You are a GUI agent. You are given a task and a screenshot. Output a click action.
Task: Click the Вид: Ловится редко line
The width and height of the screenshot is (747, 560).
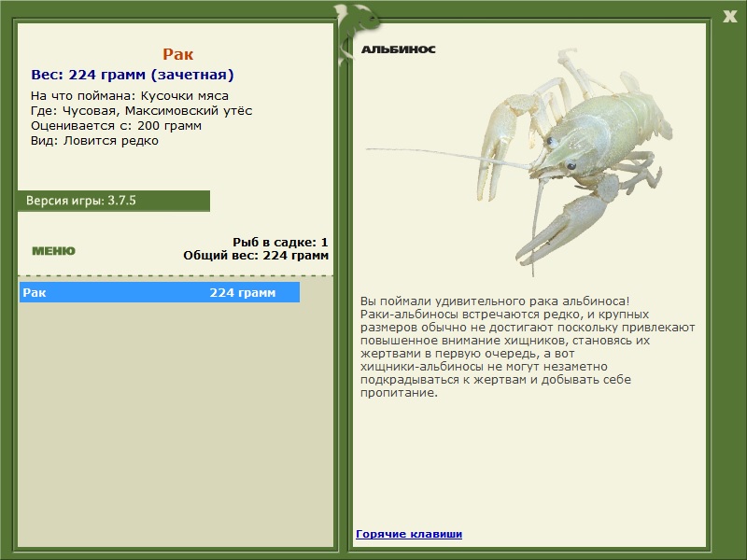94,141
